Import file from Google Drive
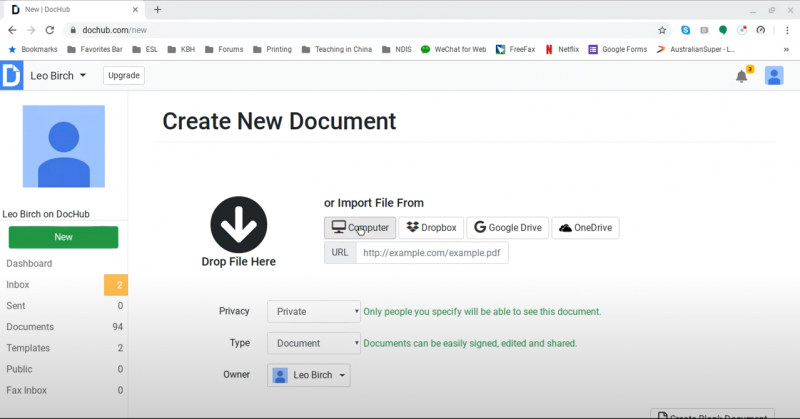 507,228
